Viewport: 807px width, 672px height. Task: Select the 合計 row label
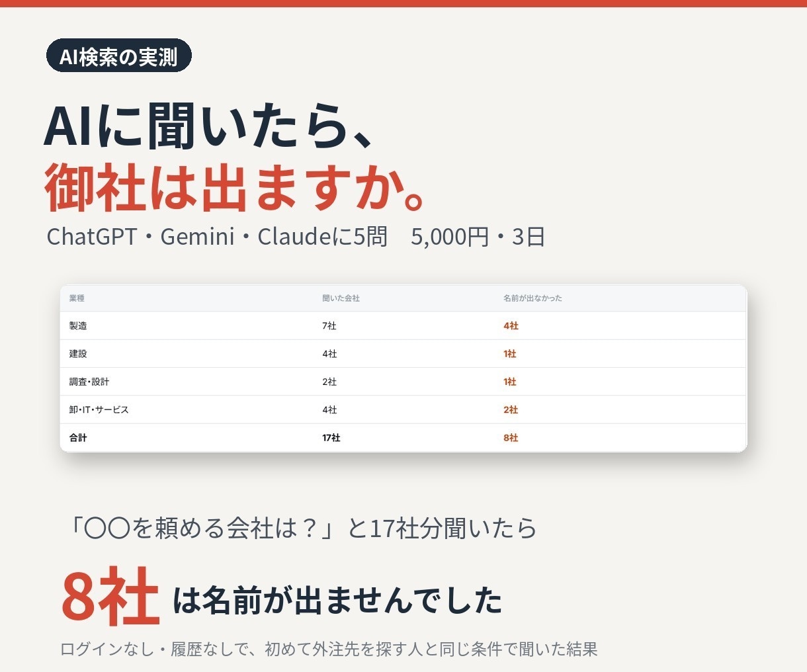coord(78,438)
